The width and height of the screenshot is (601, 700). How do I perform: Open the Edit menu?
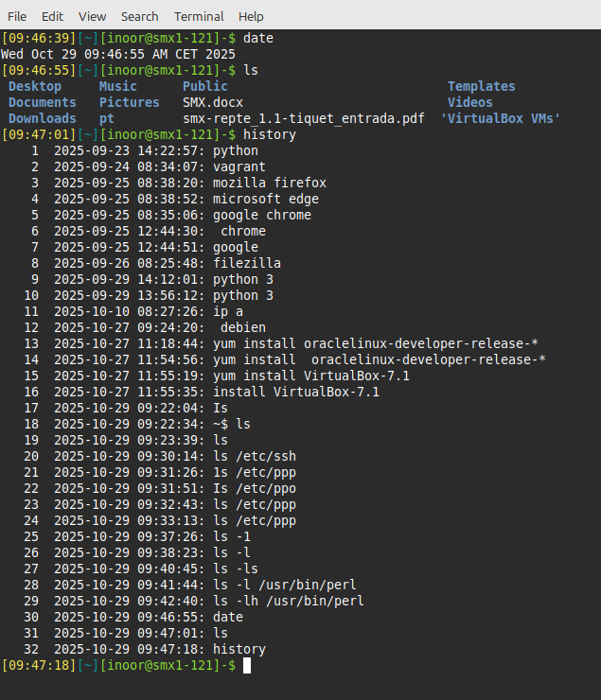(x=52, y=16)
